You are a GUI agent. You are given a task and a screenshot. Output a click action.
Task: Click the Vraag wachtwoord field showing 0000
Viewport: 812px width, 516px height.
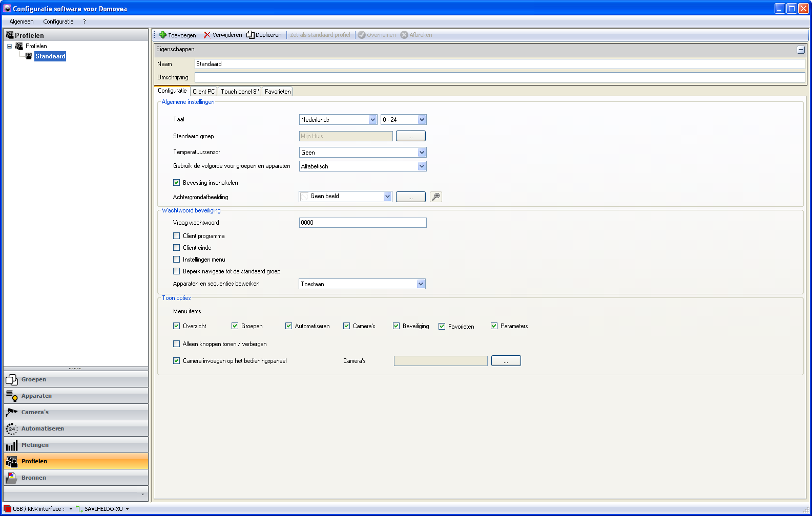click(363, 223)
